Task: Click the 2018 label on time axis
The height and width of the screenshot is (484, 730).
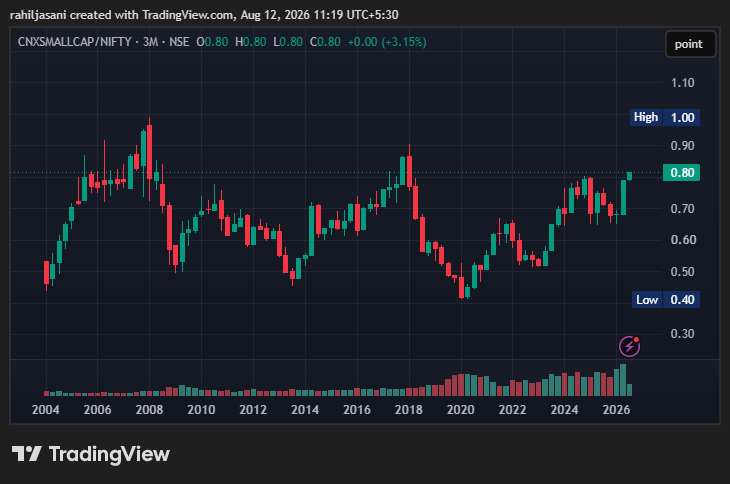Action: click(409, 410)
